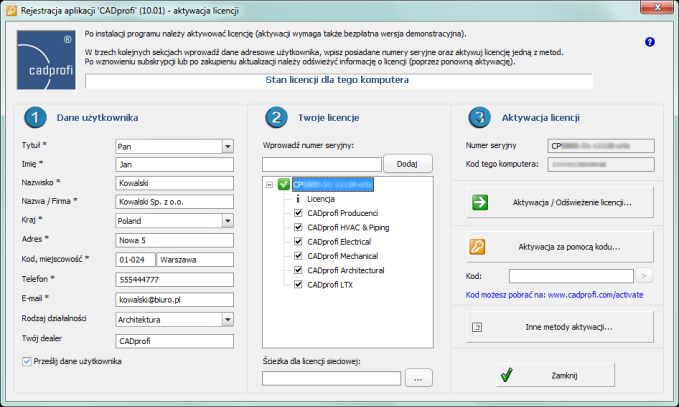Click the green check icon by serial number
The width and height of the screenshot is (679, 407).
(x=284, y=184)
